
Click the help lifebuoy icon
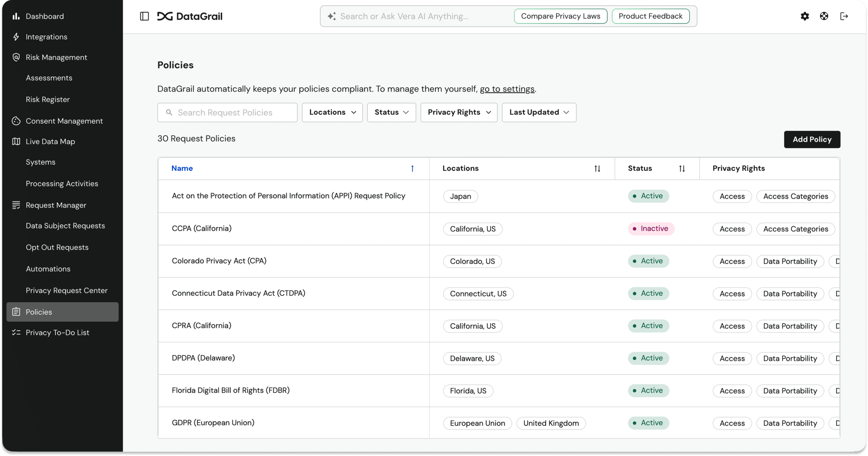(x=824, y=16)
